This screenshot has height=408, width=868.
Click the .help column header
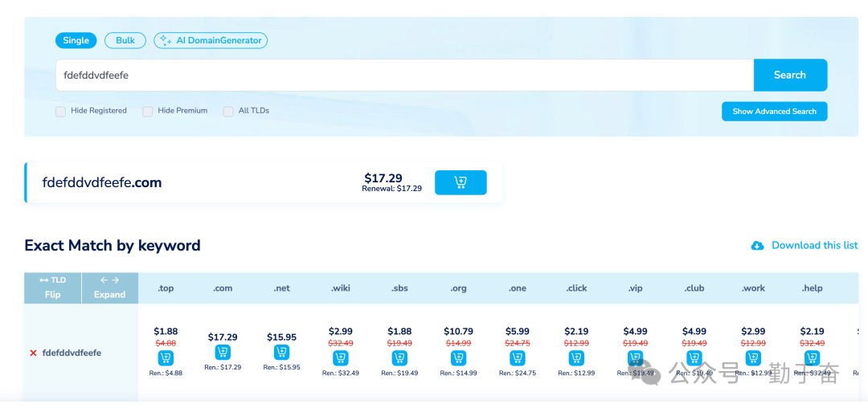(x=812, y=288)
